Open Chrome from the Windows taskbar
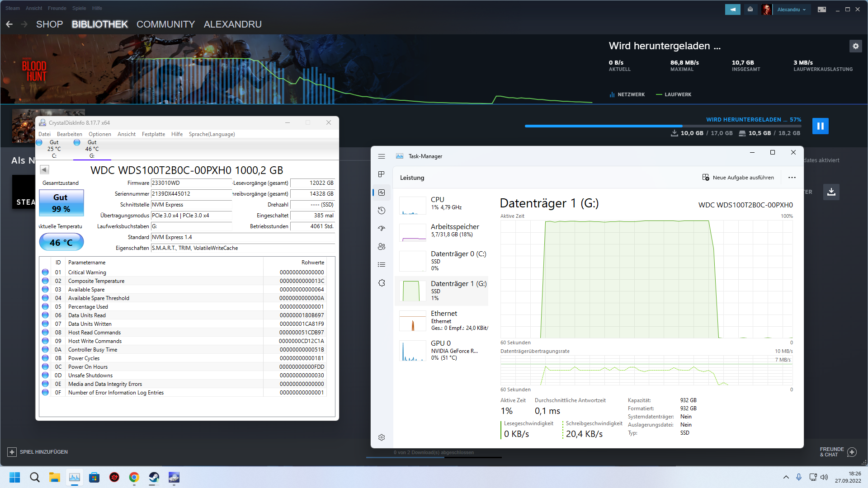This screenshot has width=868, height=488. 134,477
